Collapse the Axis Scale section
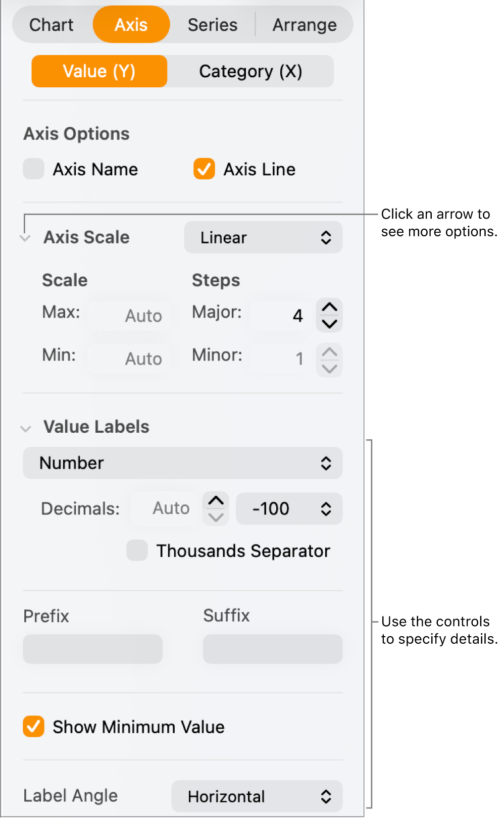Screen dimensions: 504x818 (x=25, y=237)
